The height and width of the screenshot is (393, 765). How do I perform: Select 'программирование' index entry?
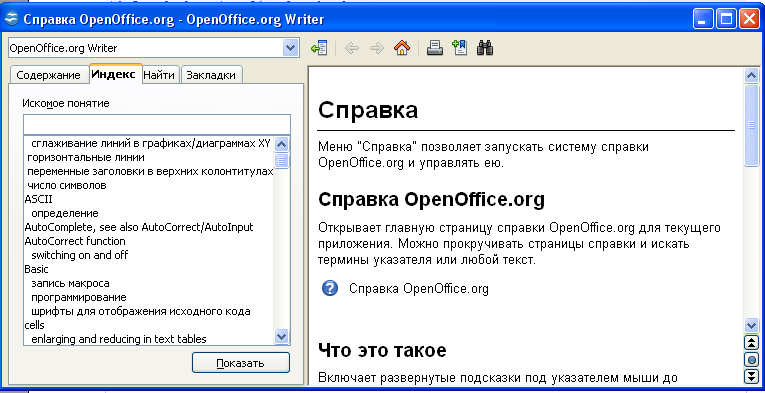coord(79,297)
